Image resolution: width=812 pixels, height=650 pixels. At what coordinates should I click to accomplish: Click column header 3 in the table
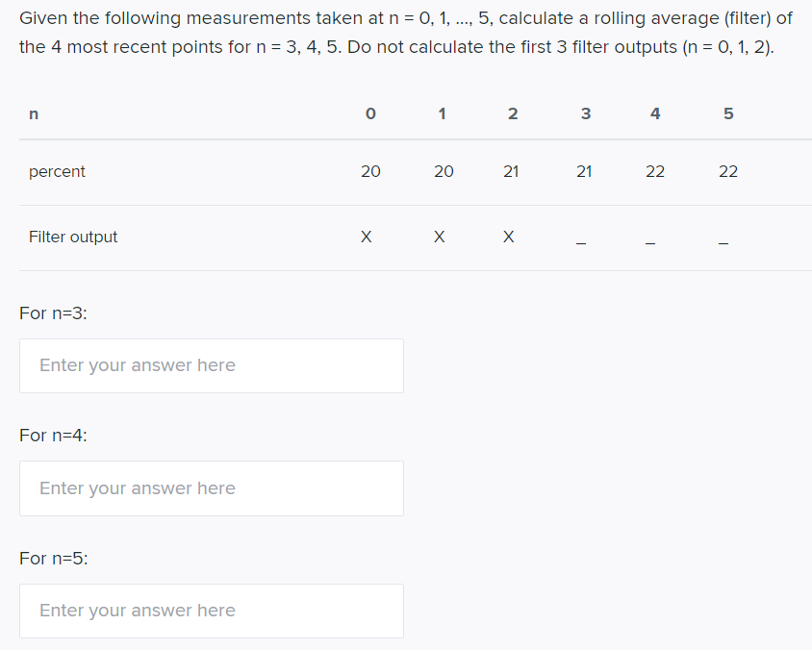pos(585,113)
